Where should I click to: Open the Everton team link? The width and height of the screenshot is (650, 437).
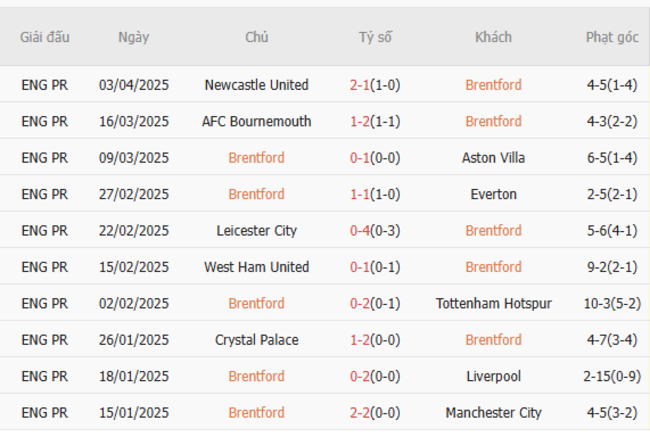(493, 194)
